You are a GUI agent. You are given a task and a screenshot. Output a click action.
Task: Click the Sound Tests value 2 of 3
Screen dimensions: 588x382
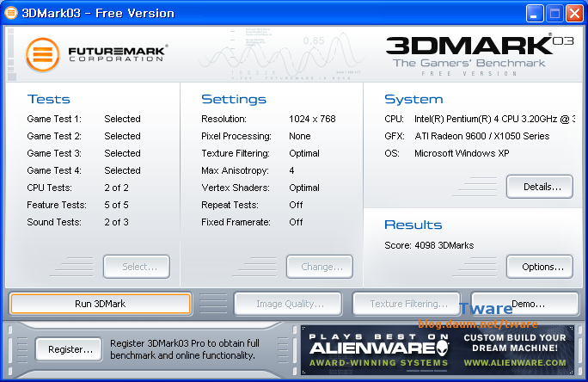tap(116, 222)
